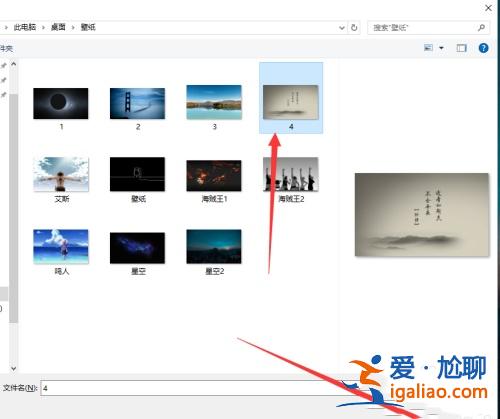Select the 星空2 wallpaper thumbnail
The height and width of the screenshot is (419, 500).
pos(214,247)
